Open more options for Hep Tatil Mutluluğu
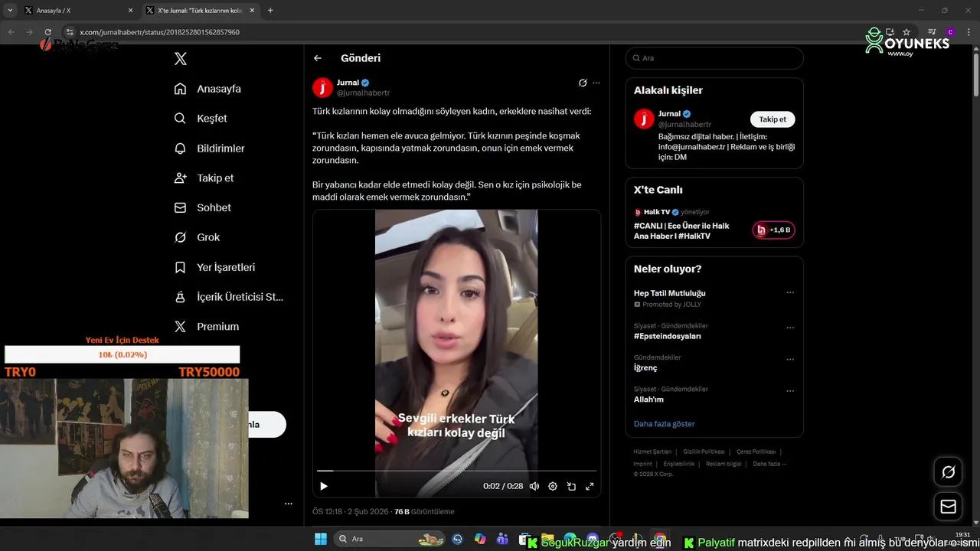This screenshot has width=980, height=551. [x=790, y=293]
